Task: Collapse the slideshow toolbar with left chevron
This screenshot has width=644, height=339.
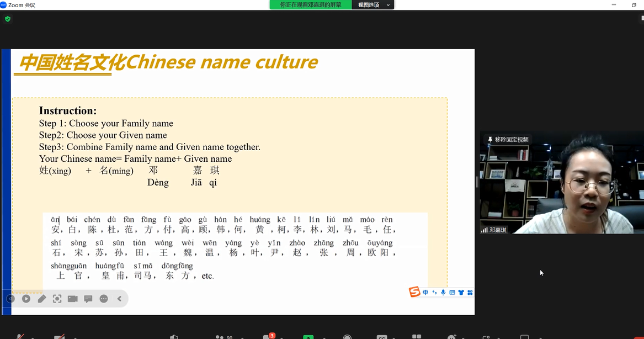Action: tap(119, 299)
